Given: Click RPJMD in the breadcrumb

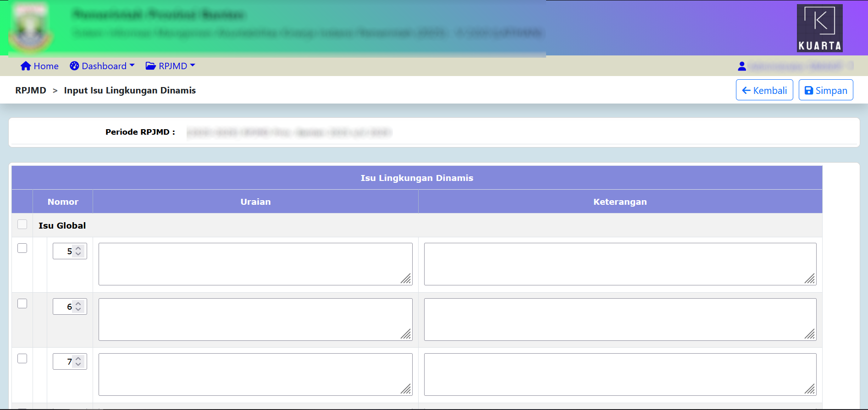Looking at the screenshot, I should pyautogui.click(x=31, y=90).
